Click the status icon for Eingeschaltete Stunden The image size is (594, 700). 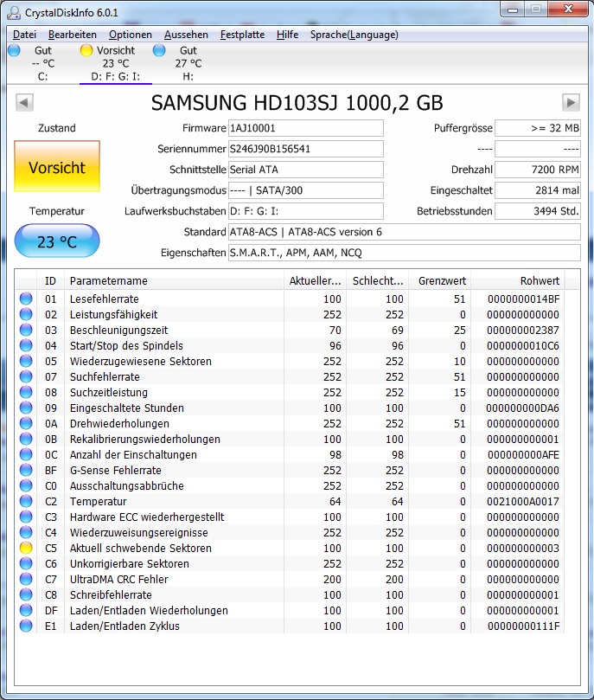[26, 408]
